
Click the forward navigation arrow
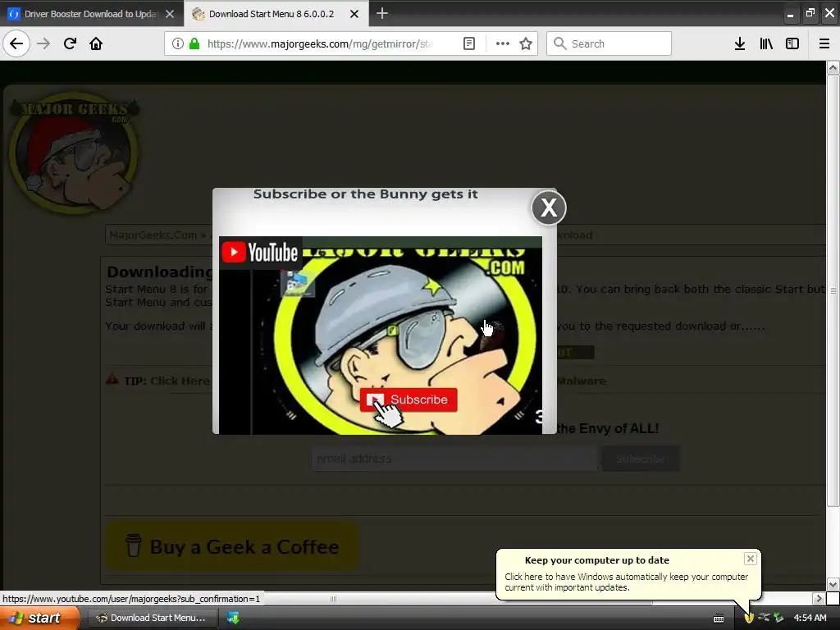point(43,43)
